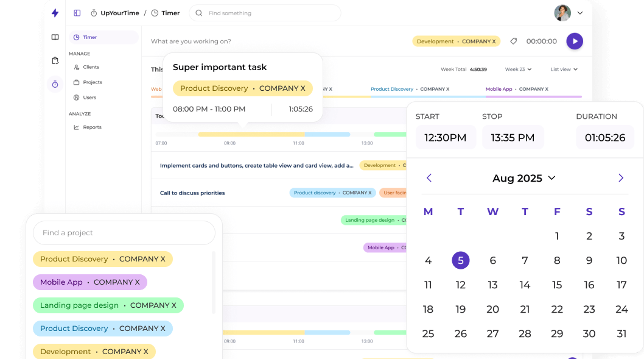Open Reports in the sidebar
The width and height of the screenshot is (644, 359).
click(x=88, y=127)
